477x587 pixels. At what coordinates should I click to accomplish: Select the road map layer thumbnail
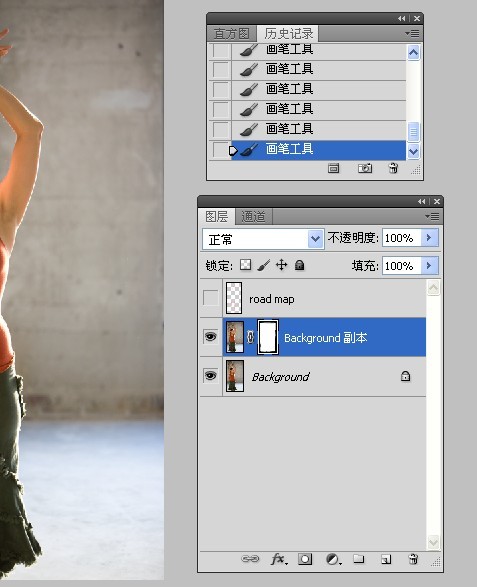[234, 298]
